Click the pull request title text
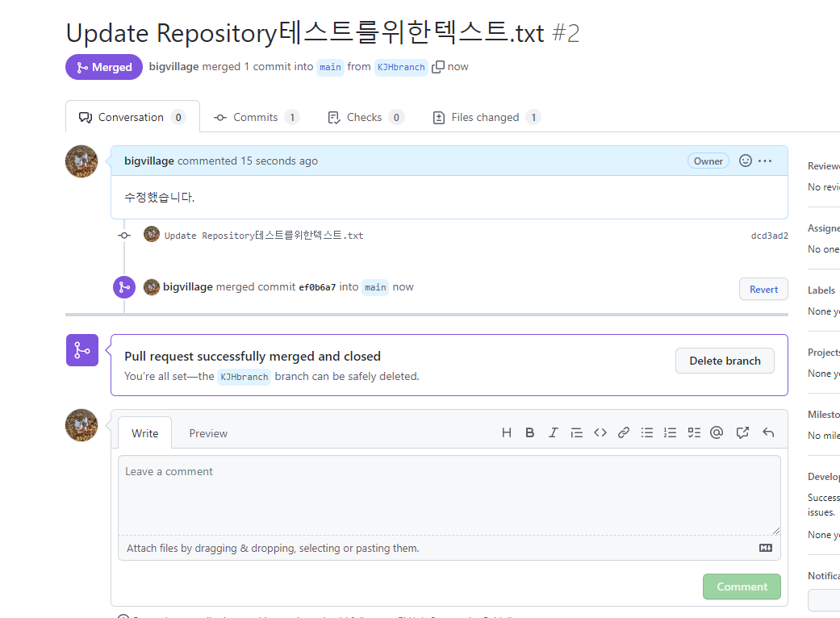 point(305,33)
